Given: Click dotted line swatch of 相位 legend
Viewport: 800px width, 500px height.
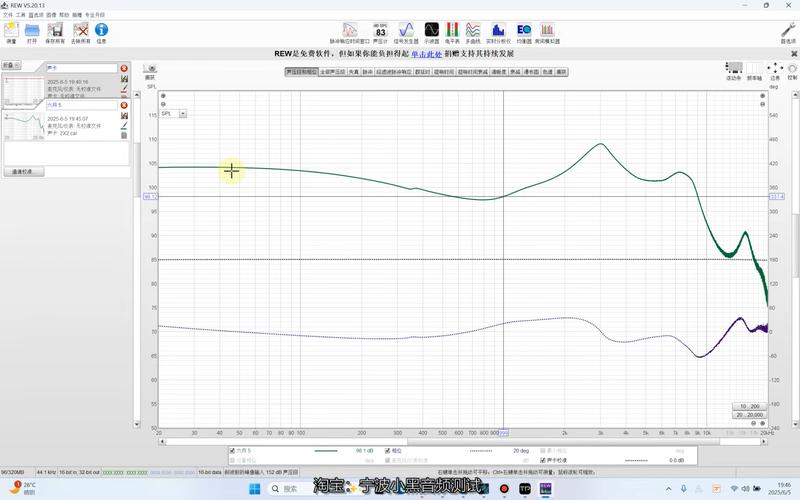Looking at the screenshot, I should pyautogui.click(x=481, y=451).
